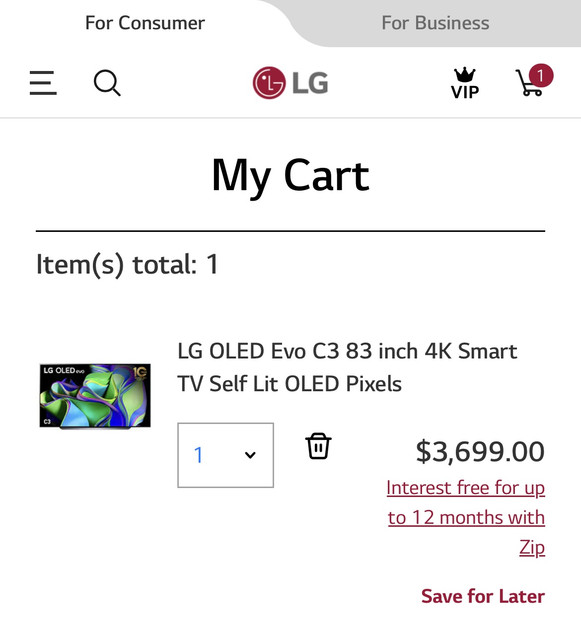The width and height of the screenshot is (581, 640).
Task: Click the red LG face emblem
Action: tap(269, 83)
